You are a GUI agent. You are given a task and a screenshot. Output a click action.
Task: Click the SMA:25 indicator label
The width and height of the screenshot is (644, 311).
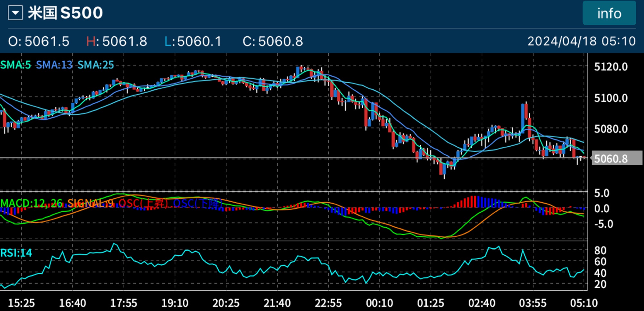(96, 65)
